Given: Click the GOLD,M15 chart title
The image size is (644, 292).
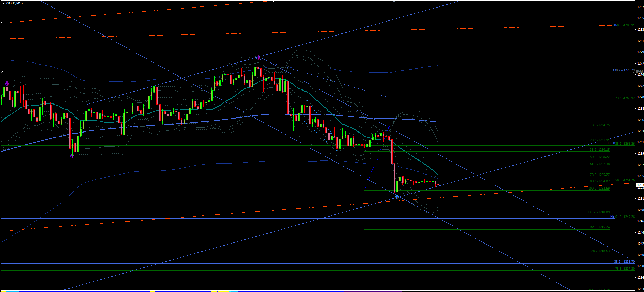Looking at the screenshot, I should click(15, 3).
